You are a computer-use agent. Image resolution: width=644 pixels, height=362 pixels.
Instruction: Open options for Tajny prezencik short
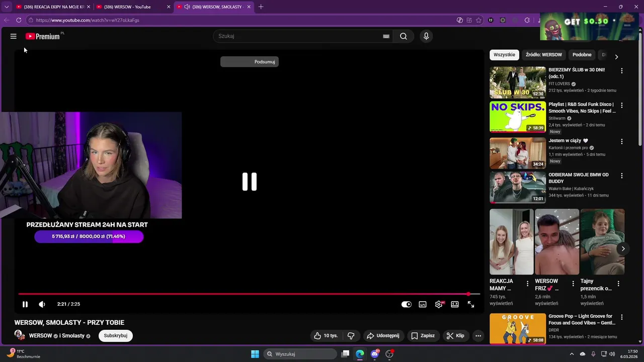point(618,284)
